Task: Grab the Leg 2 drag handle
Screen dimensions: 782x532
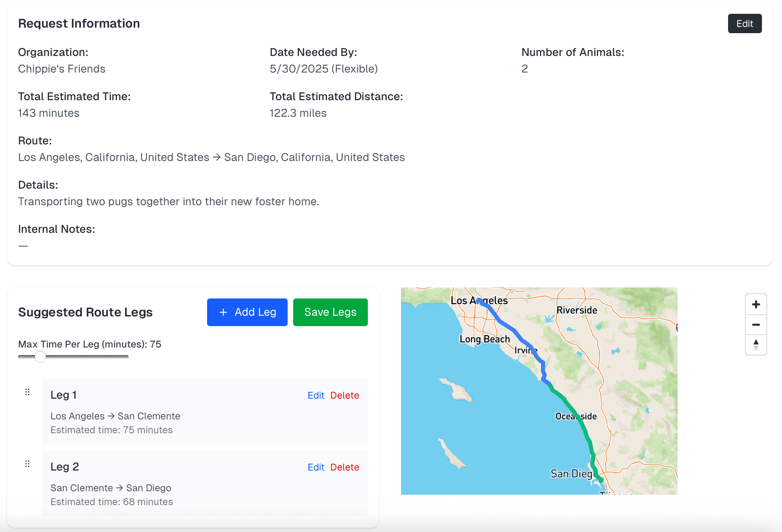Action: click(27, 464)
